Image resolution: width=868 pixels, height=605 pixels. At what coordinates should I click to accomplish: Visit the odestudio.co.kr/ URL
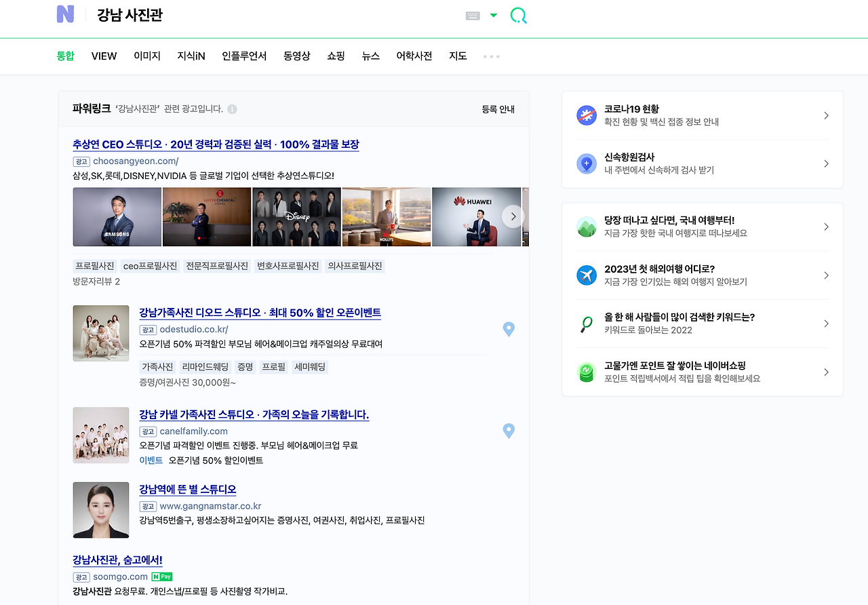pos(194,330)
